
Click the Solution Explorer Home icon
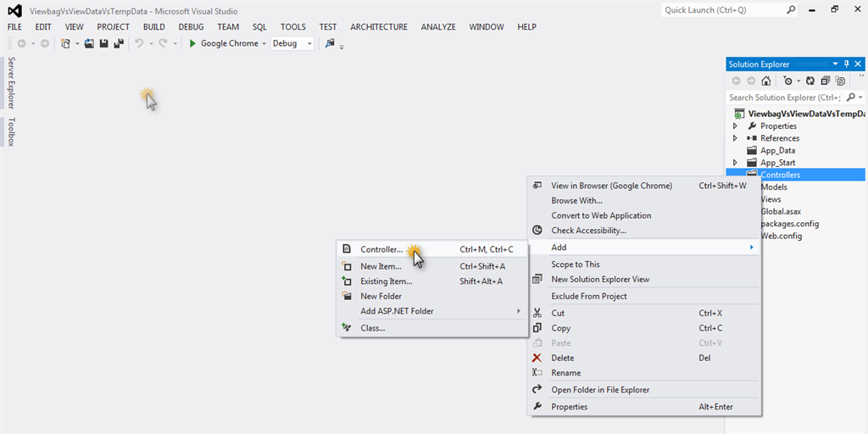coord(765,81)
